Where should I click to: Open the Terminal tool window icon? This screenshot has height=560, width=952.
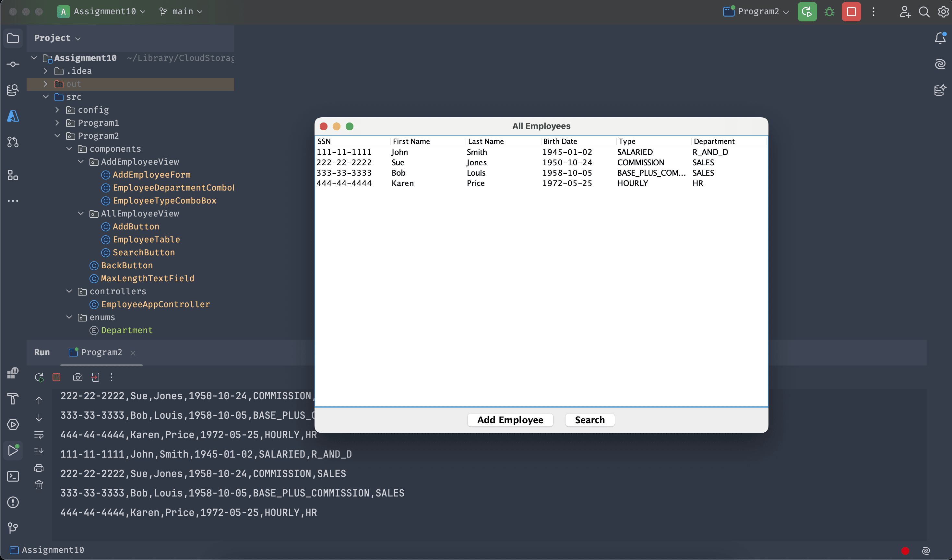tap(13, 476)
